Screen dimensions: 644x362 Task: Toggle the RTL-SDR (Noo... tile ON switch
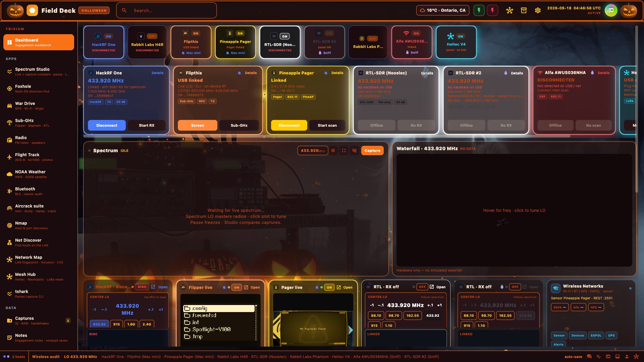coord(285,36)
